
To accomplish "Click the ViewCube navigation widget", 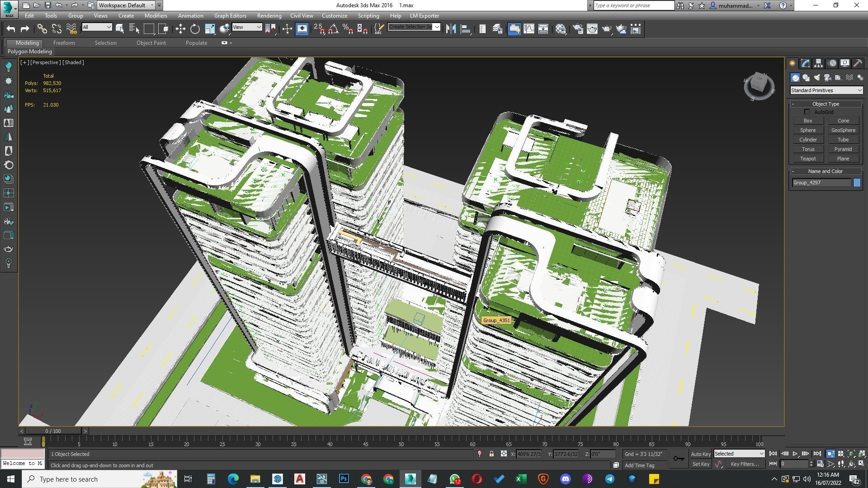I will [x=759, y=86].
